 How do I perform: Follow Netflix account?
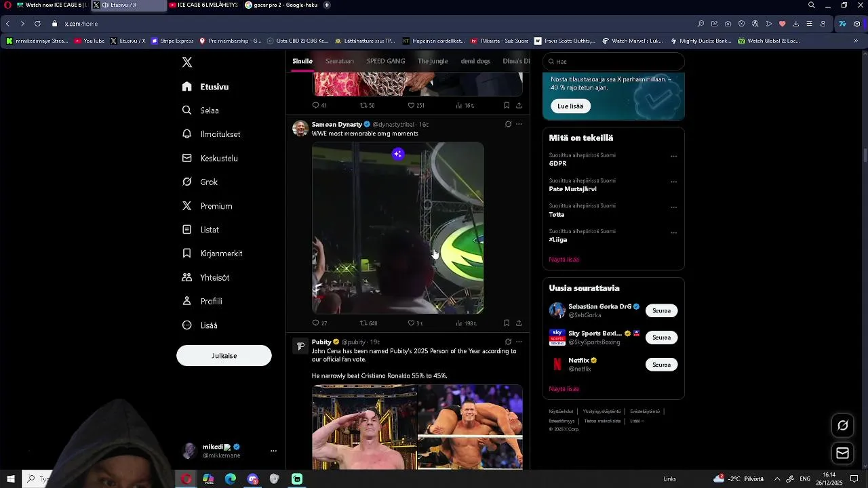(x=661, y=365)
